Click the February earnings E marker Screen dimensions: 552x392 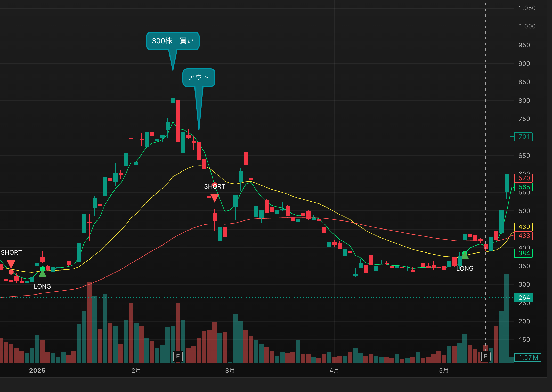click(178, 356)
